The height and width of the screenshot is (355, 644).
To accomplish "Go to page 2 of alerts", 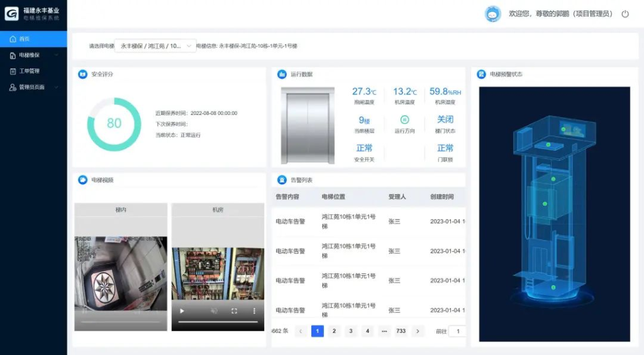I will click(x=334, y=331).
